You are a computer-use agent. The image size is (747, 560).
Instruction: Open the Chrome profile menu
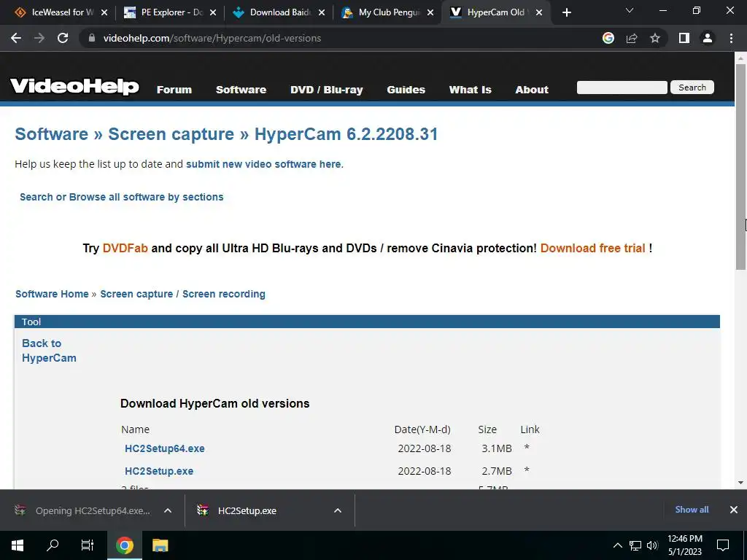point(708,38)
